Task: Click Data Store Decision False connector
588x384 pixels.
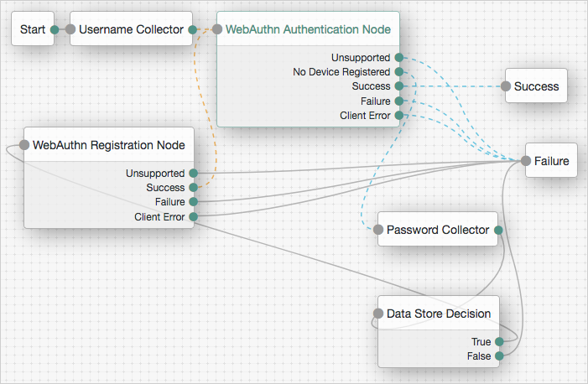Action: pos(499,355)
